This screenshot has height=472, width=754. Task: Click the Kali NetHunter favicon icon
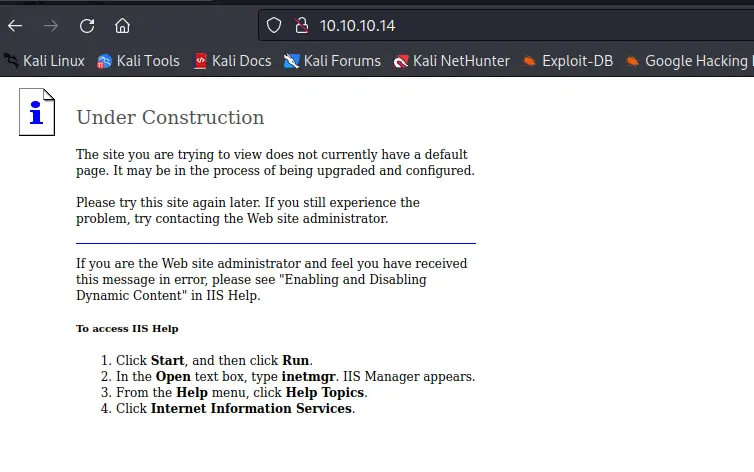click(401, 62)
